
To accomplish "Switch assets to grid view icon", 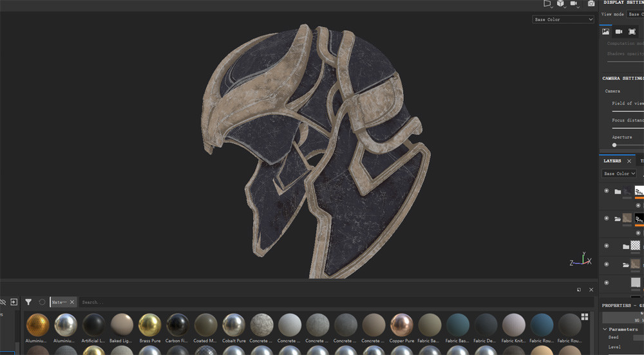I will [585, 316].
